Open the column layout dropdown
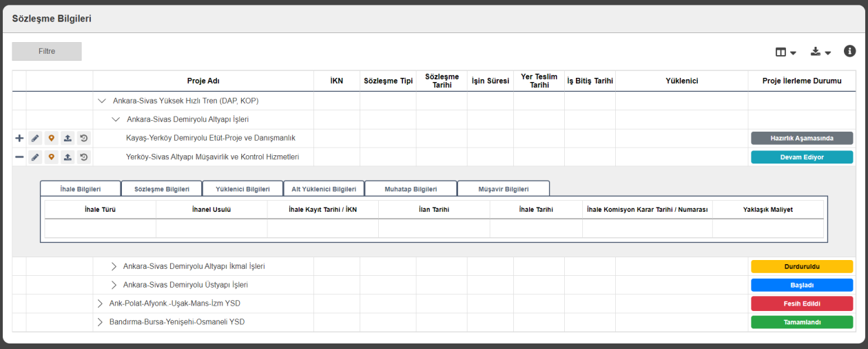The width and height of the screenshot is (868, 349). click(x=785, y=52)
